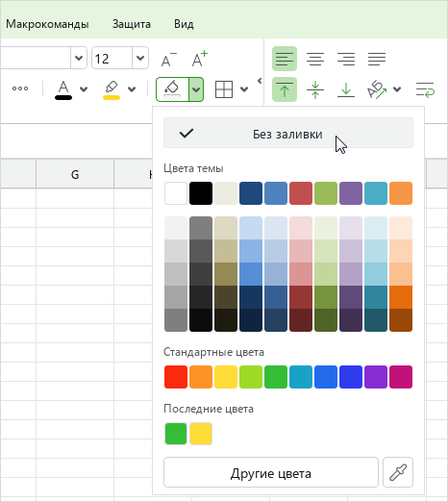Click the Другие цвета button
448x502 pixels.
coord(271,472)
